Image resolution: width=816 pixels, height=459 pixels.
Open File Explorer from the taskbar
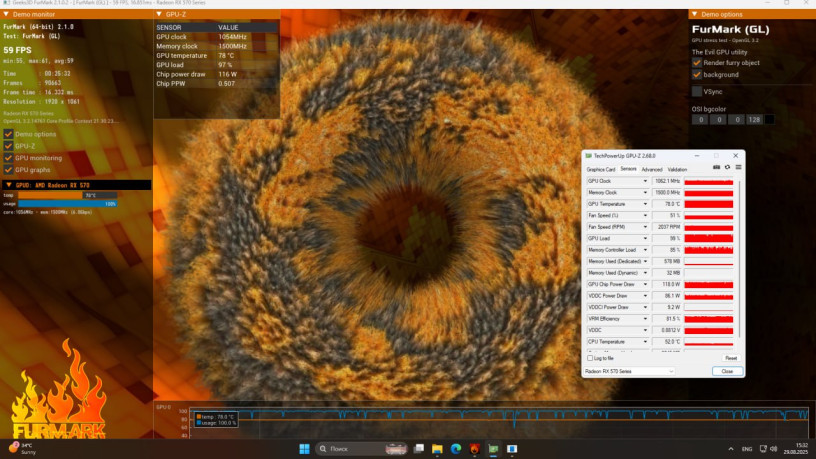(437, 449)
